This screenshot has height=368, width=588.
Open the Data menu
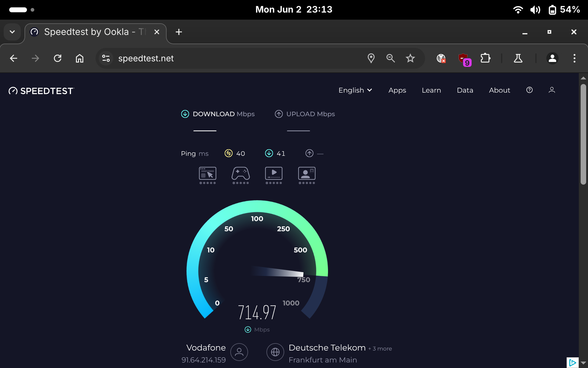point(465,90)
